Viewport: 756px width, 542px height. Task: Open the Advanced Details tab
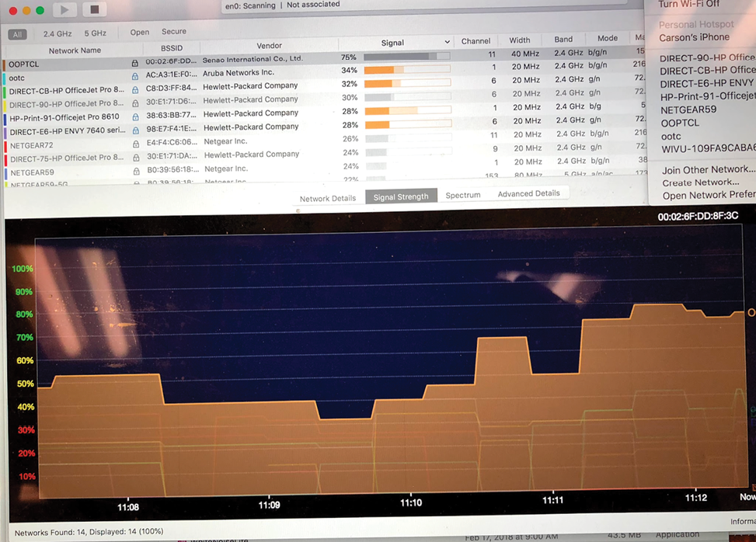click(528, 193)
